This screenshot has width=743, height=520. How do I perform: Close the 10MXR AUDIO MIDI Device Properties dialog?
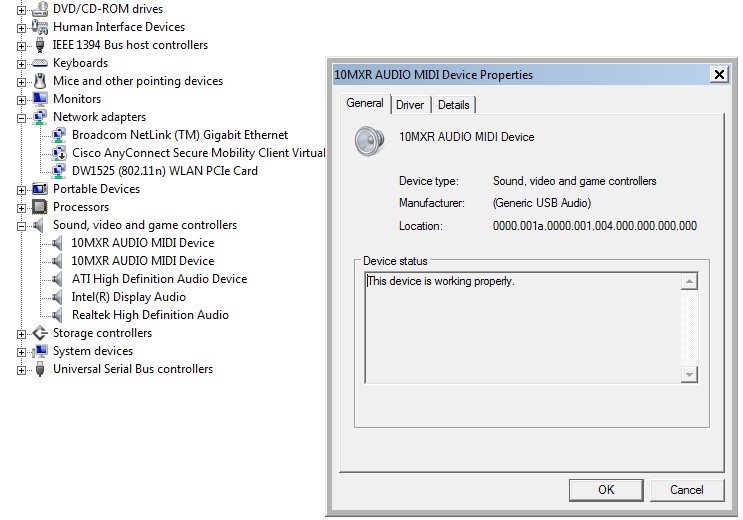click(719, 74)
